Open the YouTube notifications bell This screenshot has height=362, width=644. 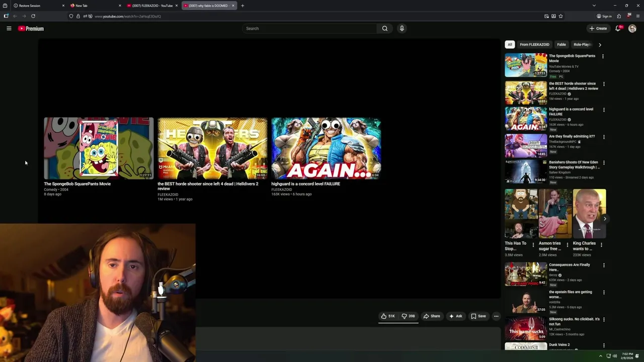click(618, 29)
